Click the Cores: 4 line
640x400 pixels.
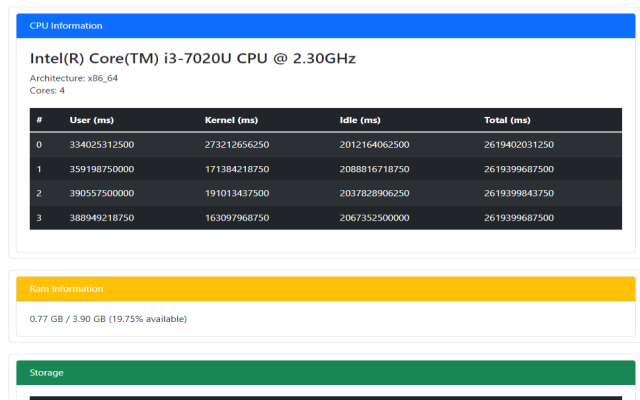pos(47,91)
